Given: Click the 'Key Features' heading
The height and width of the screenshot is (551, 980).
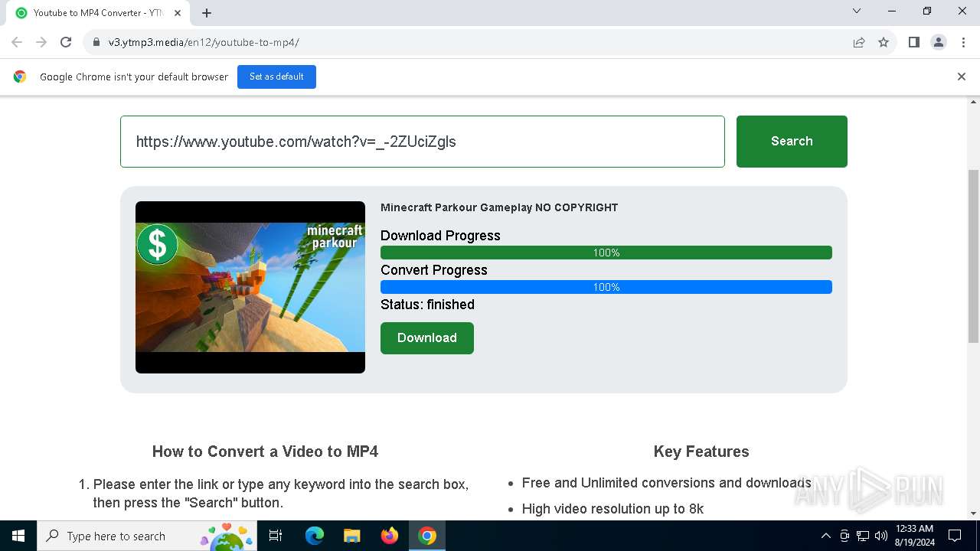Looking at the screenshot, I should [x=701, y=452].
